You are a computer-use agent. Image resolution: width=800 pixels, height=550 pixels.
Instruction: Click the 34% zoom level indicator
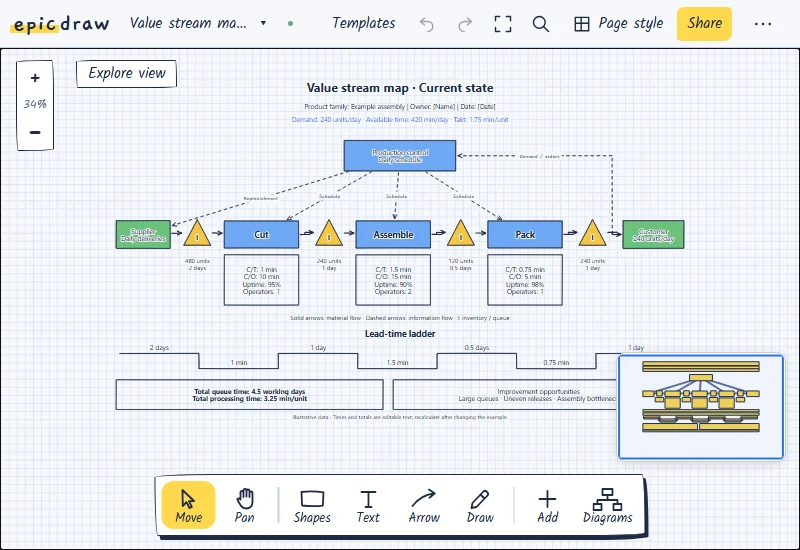tap(35, 104)
